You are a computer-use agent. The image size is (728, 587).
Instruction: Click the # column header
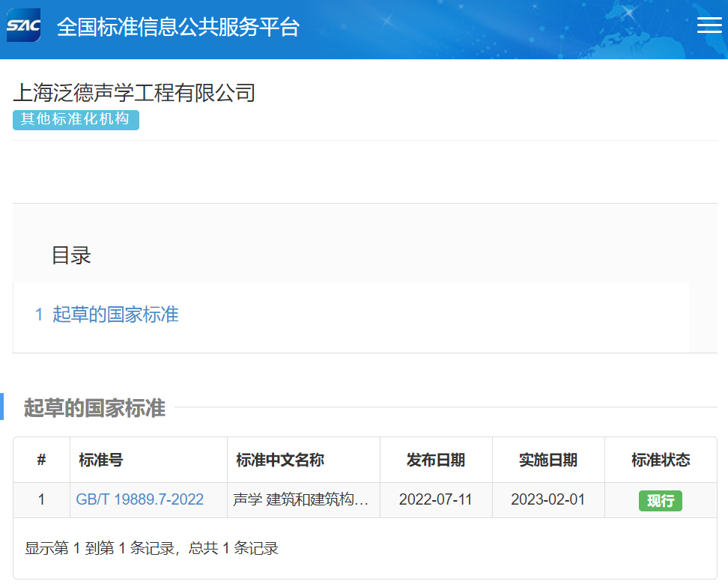click(x=41, y=460)
